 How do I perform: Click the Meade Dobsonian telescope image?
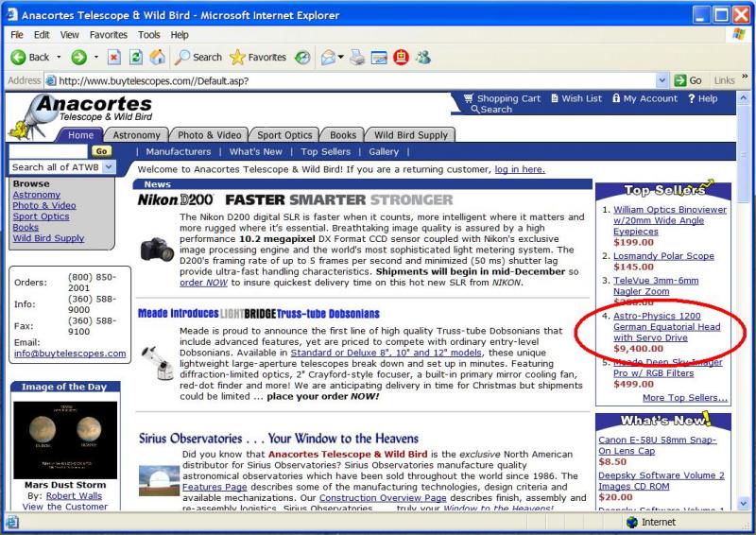pyautogui.click(x=158, y=362)
